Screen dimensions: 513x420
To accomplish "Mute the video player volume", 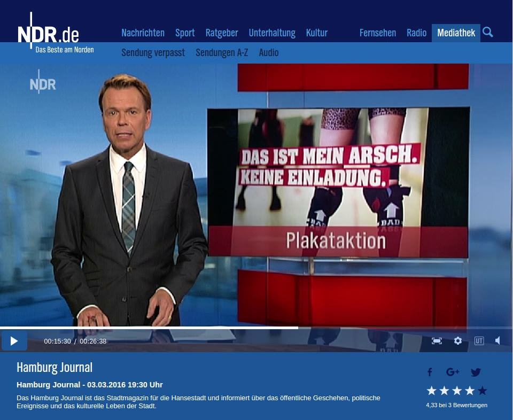I will pyautogui.click(x=498, y=341).
